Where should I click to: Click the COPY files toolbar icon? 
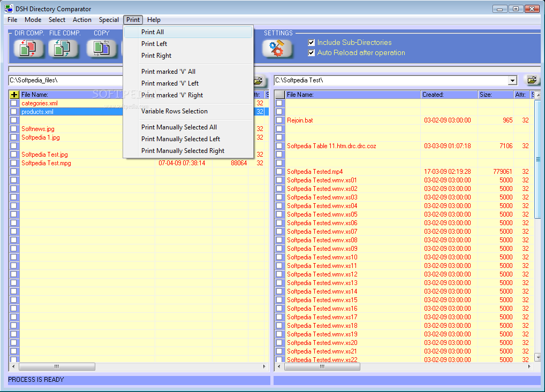[101, 48]
